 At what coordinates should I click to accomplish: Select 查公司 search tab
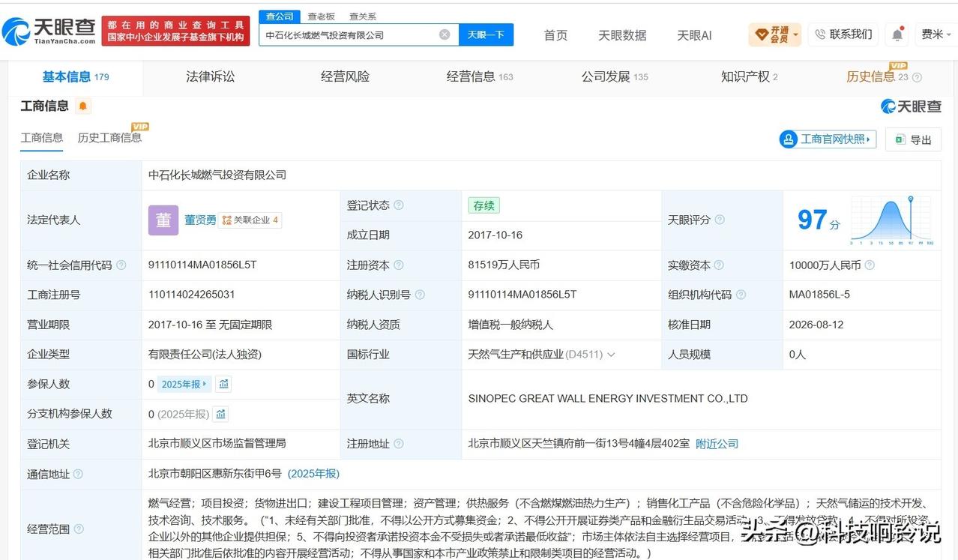tap(280, 16)
